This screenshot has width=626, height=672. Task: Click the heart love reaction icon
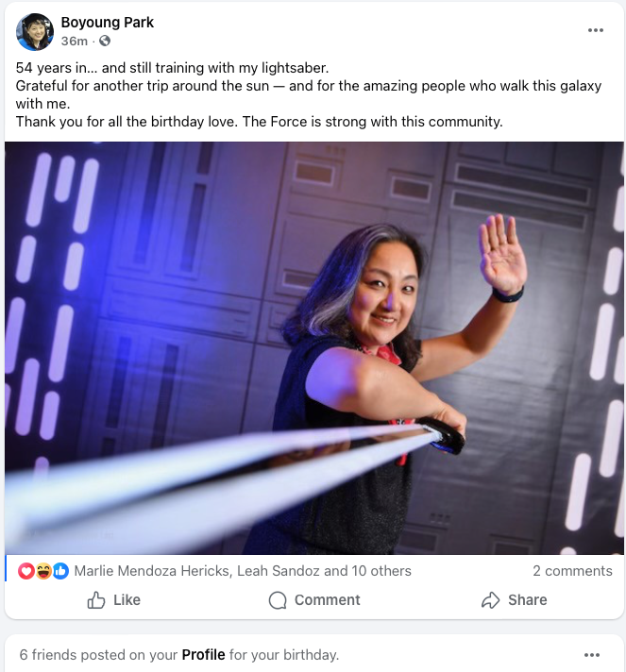[26, 571]
